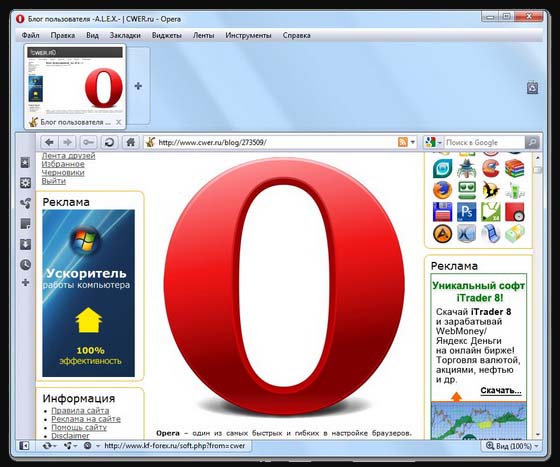Click the Firefox icon on the page
This screenshot has height=467, width=560.
click(x=442, y=190)
